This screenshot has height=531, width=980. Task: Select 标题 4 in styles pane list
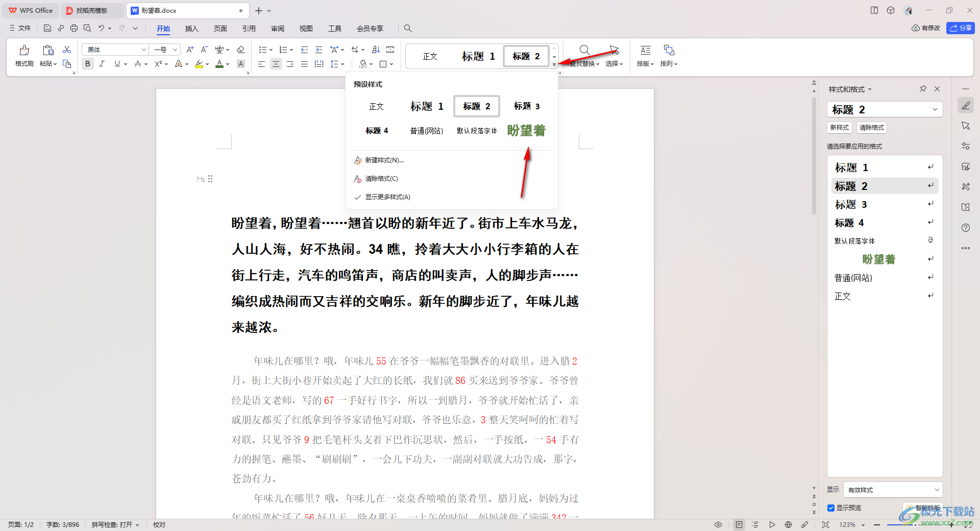[885, 223]
